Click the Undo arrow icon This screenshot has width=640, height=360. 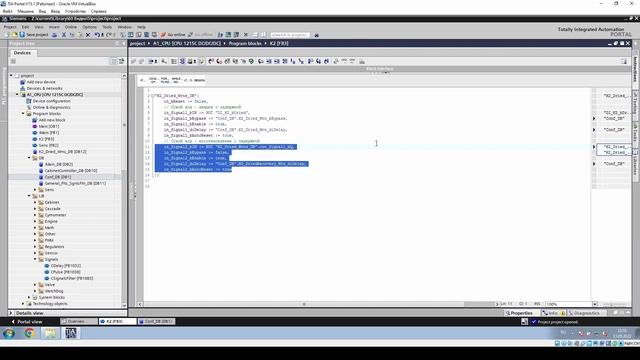pyautogui.click(x=97, y=35)
